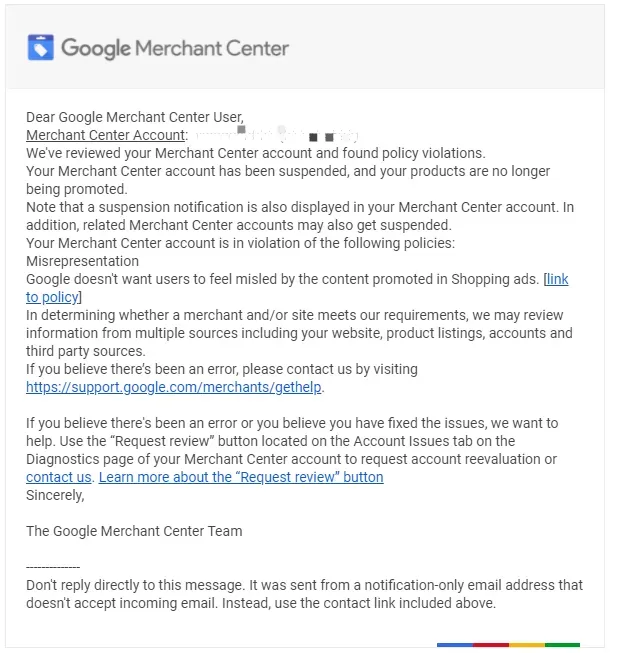Select the Misrepresentation policy name

point(82,261)
